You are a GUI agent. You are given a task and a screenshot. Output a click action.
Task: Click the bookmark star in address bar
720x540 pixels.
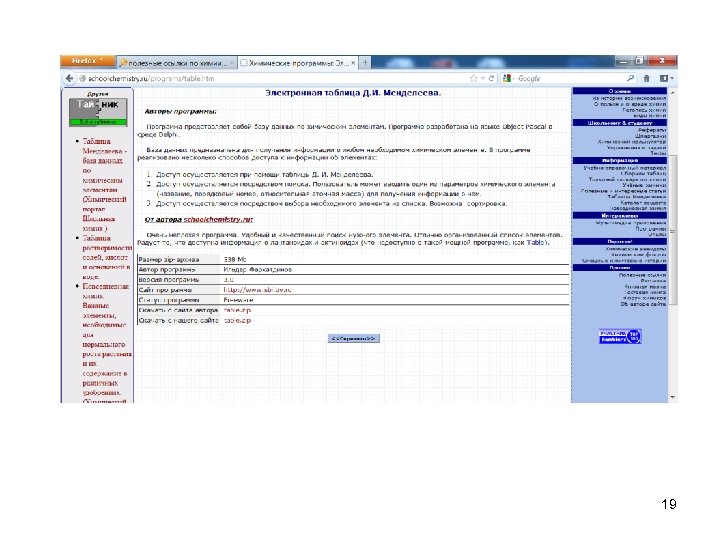[473, 79]
